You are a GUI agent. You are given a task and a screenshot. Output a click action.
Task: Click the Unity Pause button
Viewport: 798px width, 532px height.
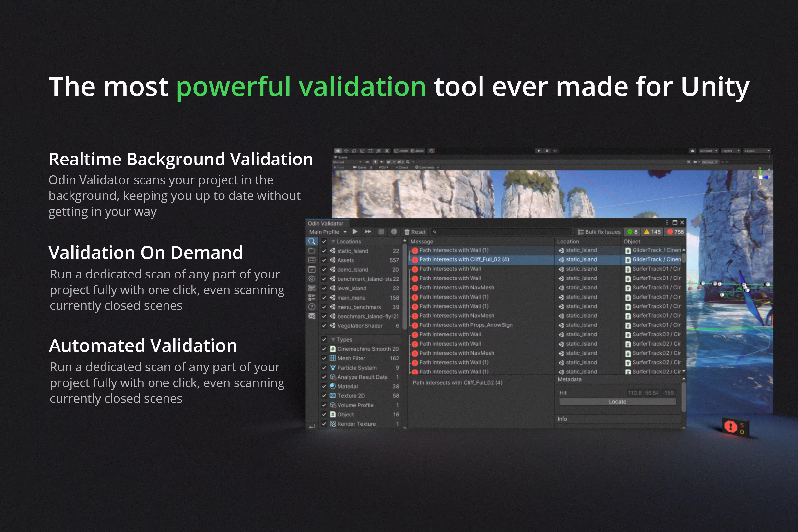pos(547,151)
